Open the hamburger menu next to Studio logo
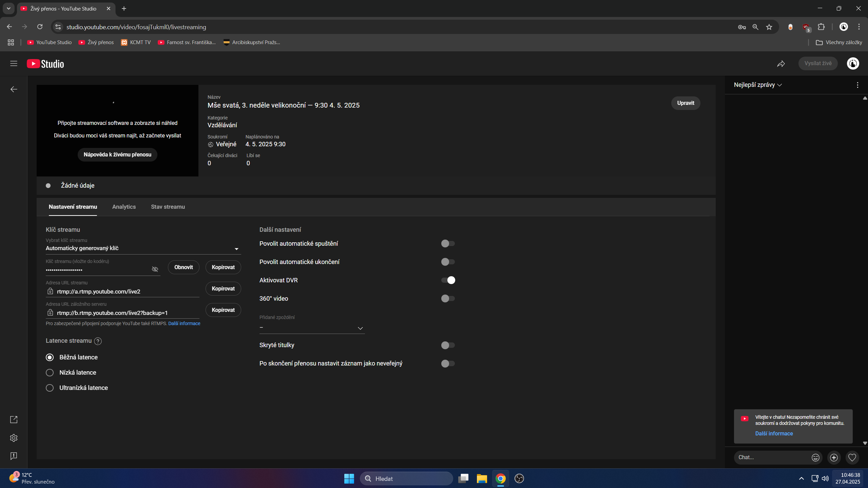868x488 pixels. [14, 63]
